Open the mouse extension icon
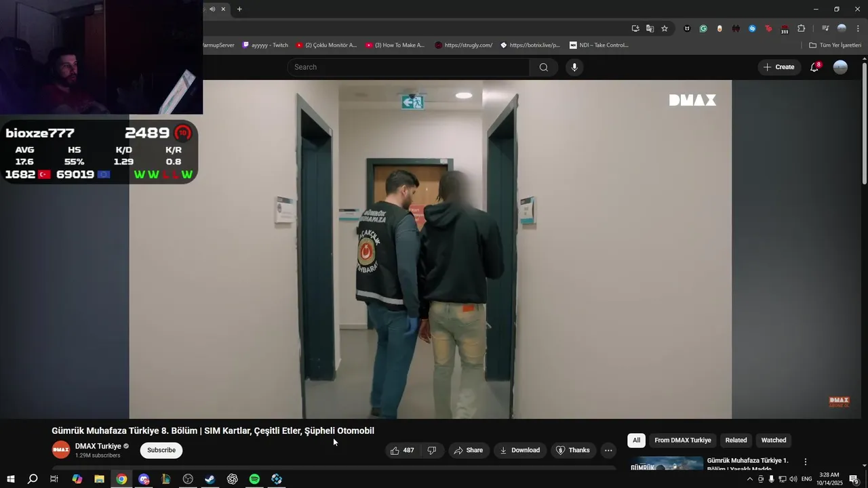 [719, 28]
